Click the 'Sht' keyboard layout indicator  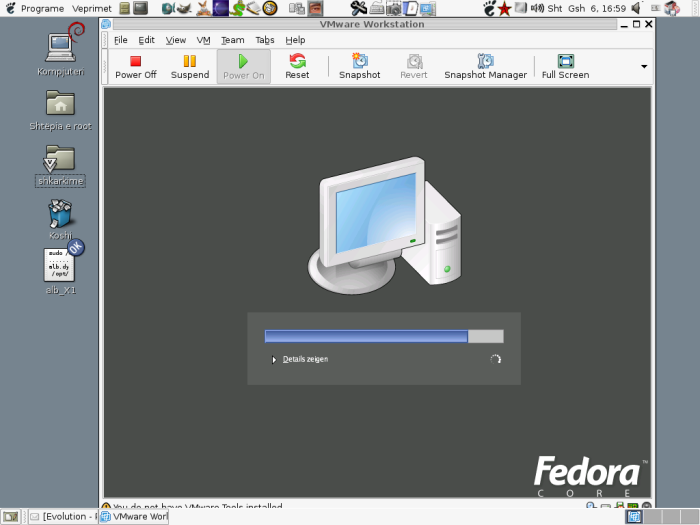click(x=554, y=8)
